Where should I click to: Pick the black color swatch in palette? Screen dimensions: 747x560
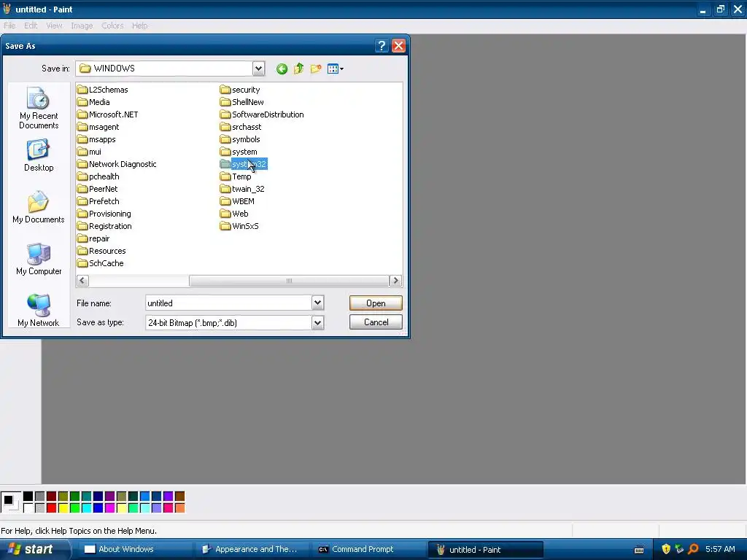click(x=28, y=497)
